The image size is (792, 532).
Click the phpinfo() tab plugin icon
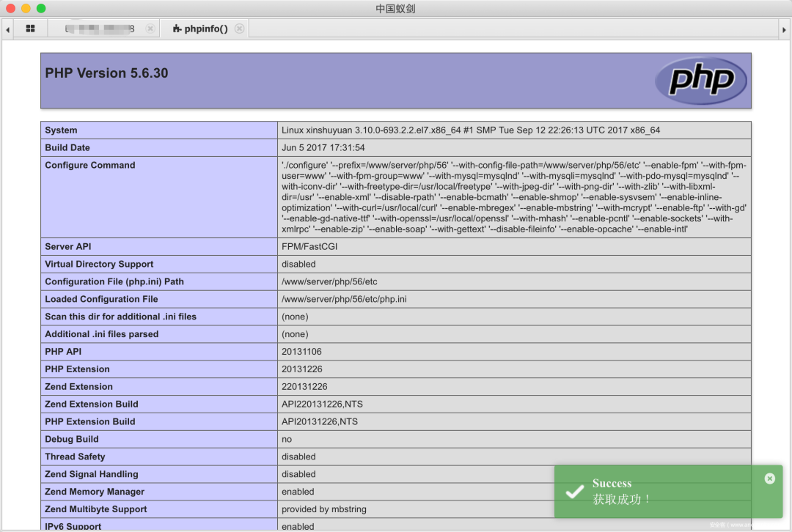click(x=177, y=29)
